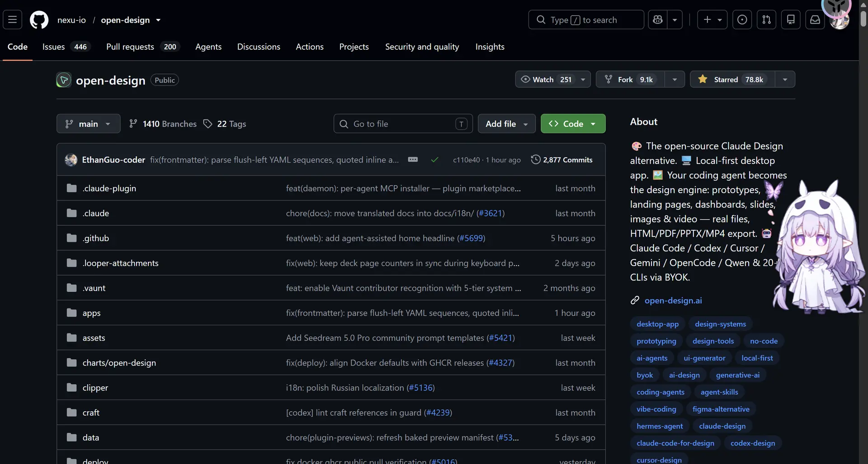This screenshot has width=868, height=464.
Task: Open pull request #5421 link
Action: [x=500, y=338]
